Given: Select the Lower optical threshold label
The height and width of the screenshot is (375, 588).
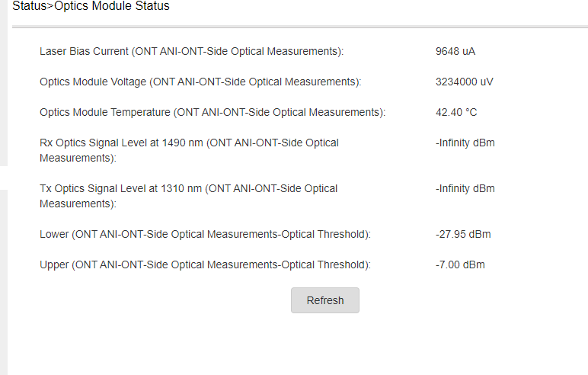Looking at the screenshot, I should click(x=205, y=234).
